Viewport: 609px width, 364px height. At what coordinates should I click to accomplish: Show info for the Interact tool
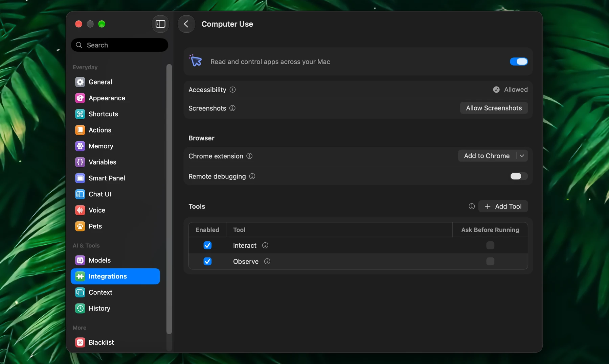click(x=265, y=245)
